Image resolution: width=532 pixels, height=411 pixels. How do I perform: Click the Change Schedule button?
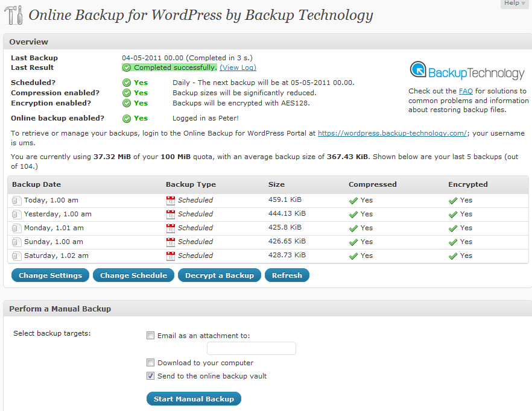(x=133, y=275)
